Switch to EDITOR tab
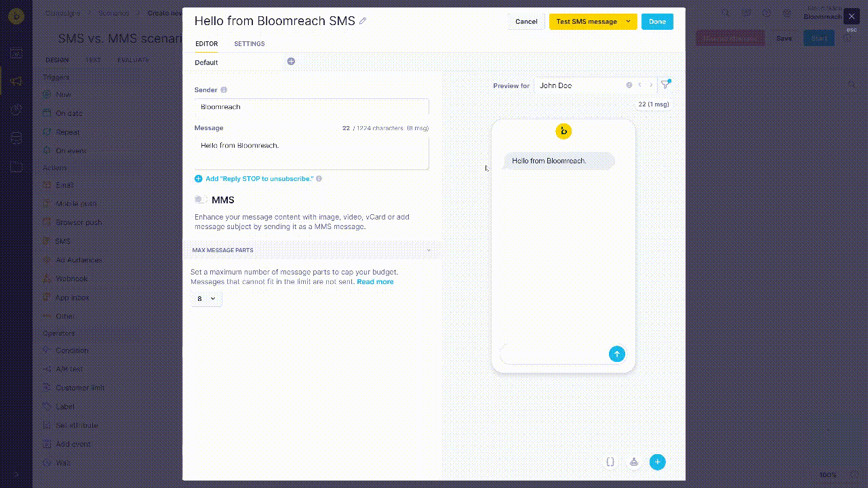This screenshot has height=488, width=868. coord(207,44)
